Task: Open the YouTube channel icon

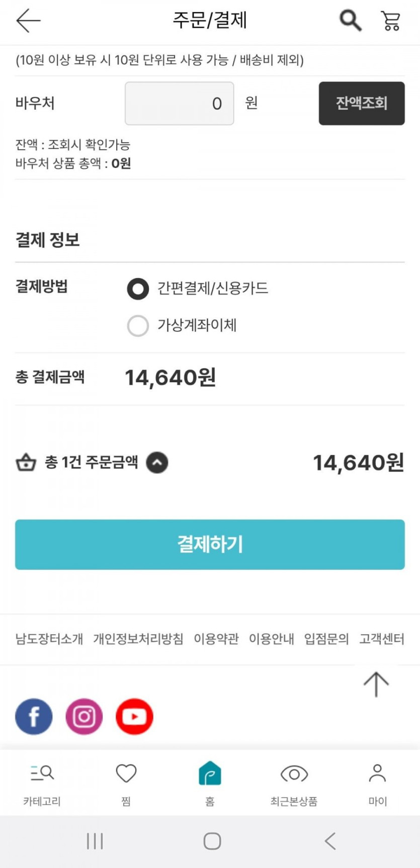Action: (134, 716)
